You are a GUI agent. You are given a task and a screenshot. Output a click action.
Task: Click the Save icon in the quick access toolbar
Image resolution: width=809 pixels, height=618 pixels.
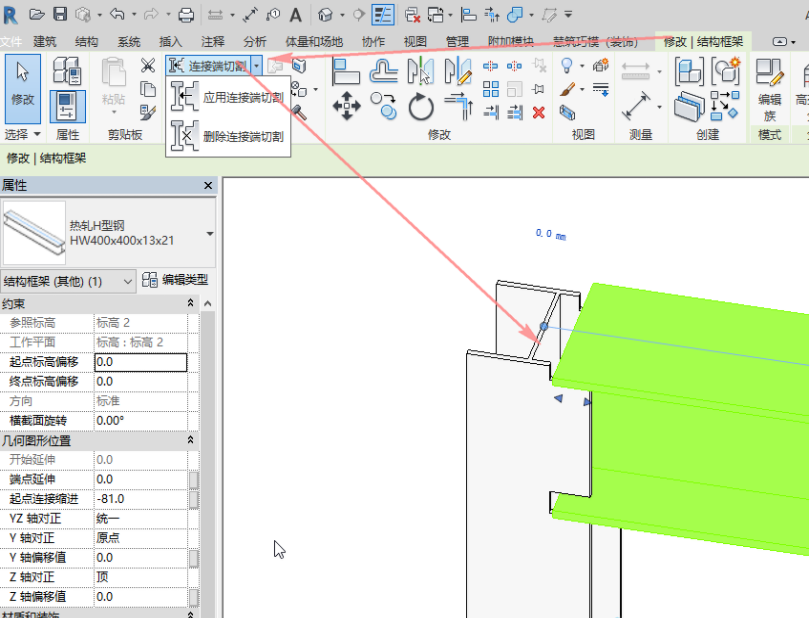(x=60, y=14)
